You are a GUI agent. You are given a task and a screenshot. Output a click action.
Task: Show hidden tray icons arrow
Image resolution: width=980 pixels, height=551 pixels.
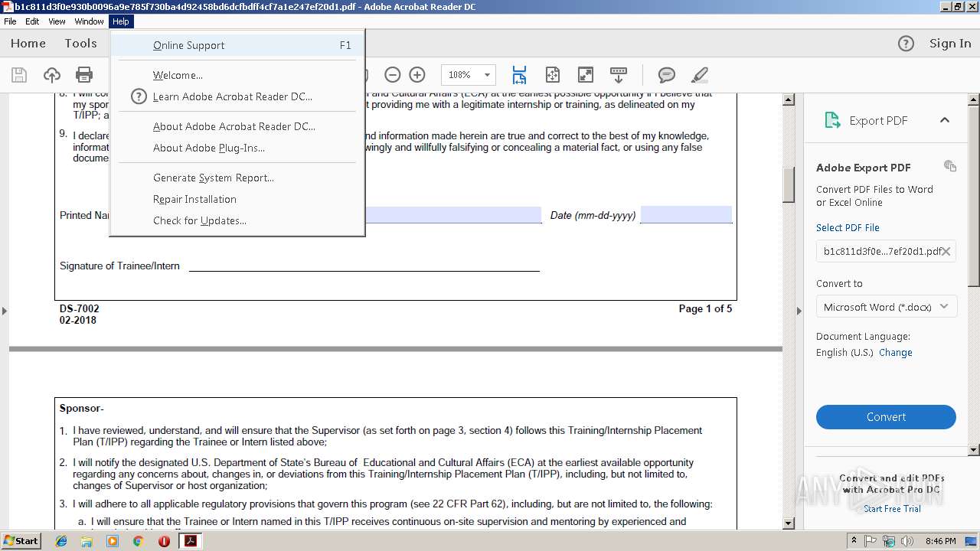point(854,541)
